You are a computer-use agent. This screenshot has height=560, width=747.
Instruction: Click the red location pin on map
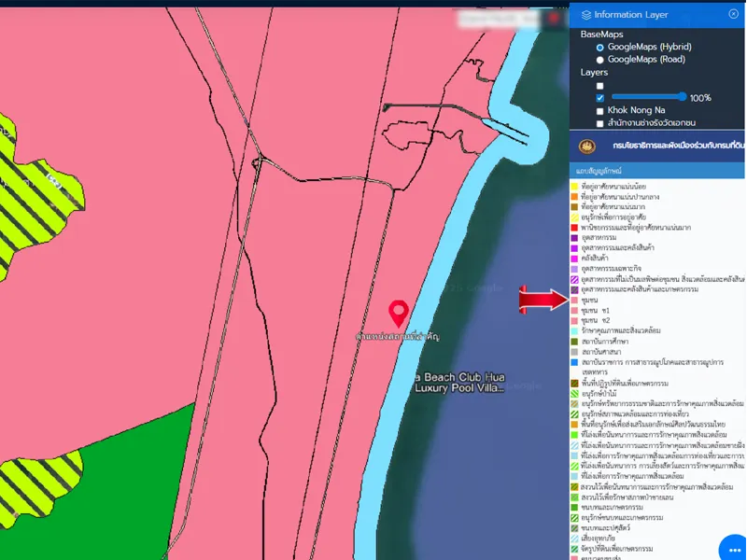[399, 312]
